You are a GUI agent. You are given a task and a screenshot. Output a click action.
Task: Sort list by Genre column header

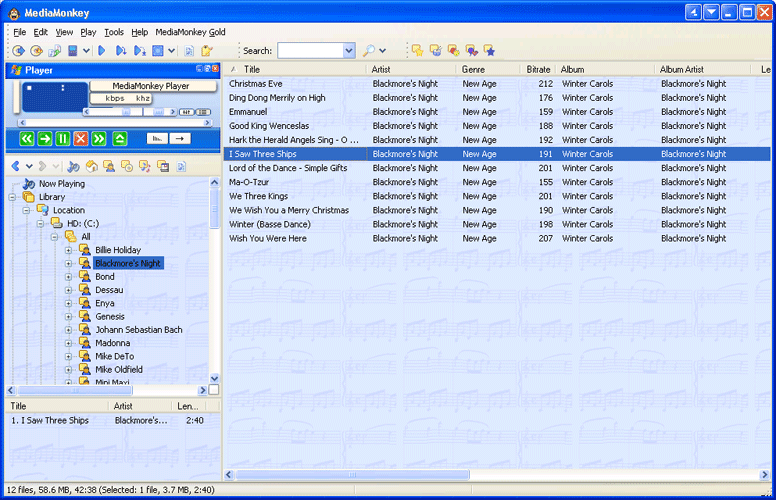487,69
